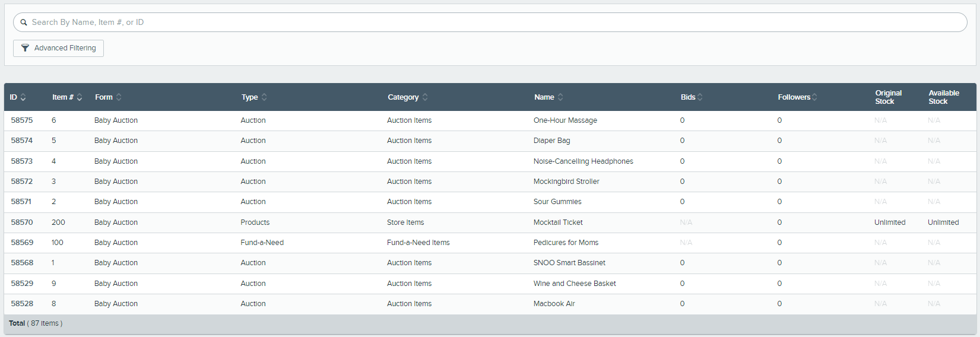This screenshot has height=337, width=980.
Task: Open Advanced Filtering options
Action: (x=59, y=48)
